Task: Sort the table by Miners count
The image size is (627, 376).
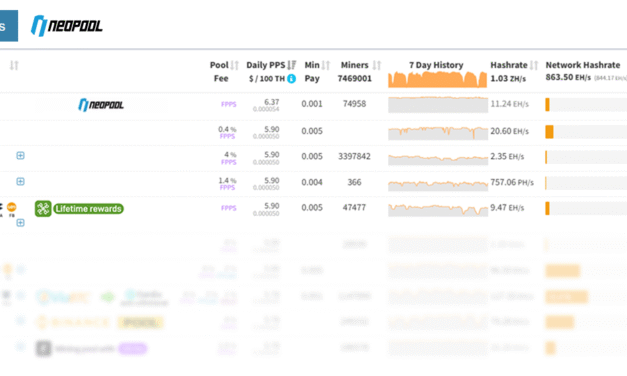Action: tap(377, 65)
